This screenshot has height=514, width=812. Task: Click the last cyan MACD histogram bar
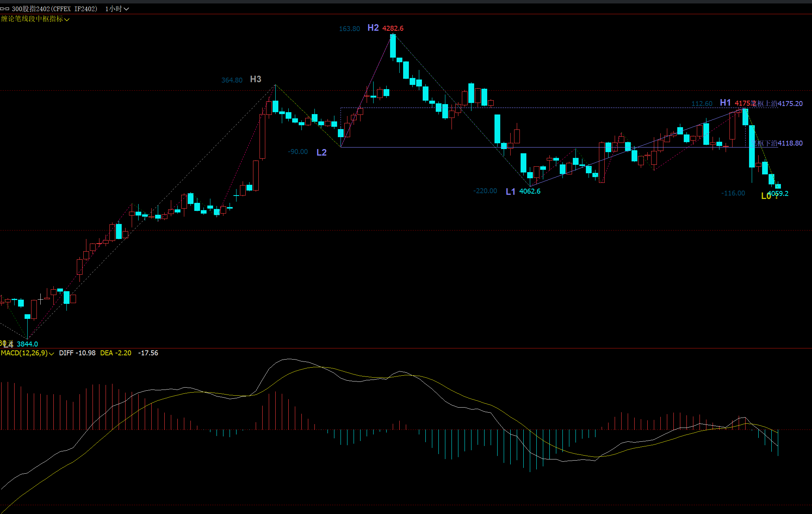(x=778, y=443)
